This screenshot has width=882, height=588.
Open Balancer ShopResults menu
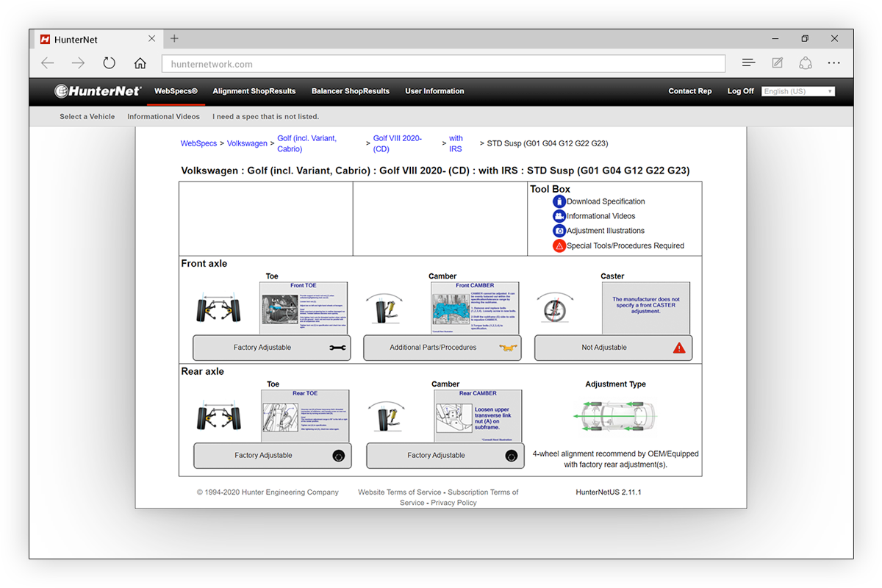point(351,91)
